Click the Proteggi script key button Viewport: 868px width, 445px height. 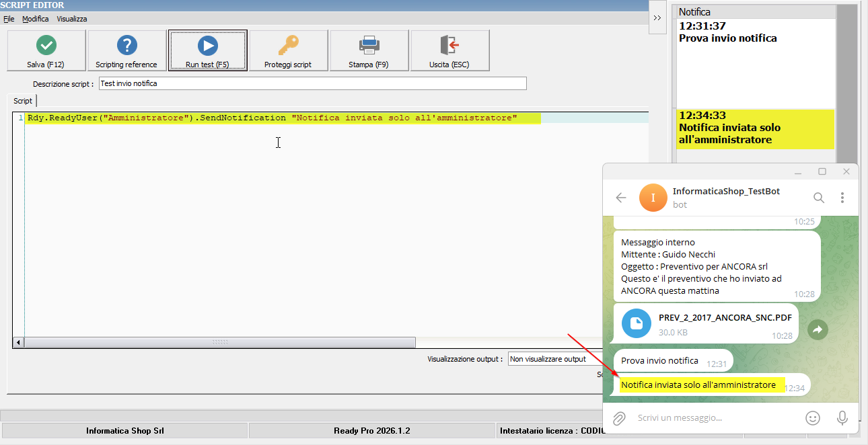click(x=288, y=50)
